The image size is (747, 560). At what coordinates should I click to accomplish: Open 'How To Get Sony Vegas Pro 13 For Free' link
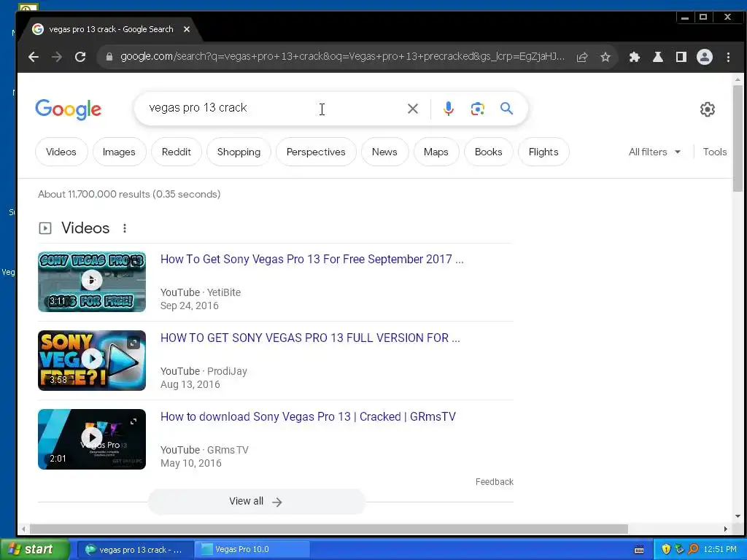312,259
